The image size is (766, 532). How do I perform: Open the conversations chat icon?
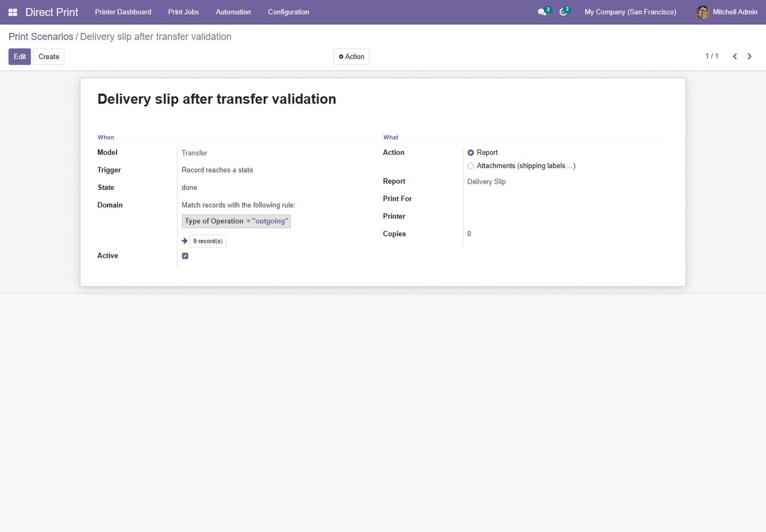pos(542,12)
